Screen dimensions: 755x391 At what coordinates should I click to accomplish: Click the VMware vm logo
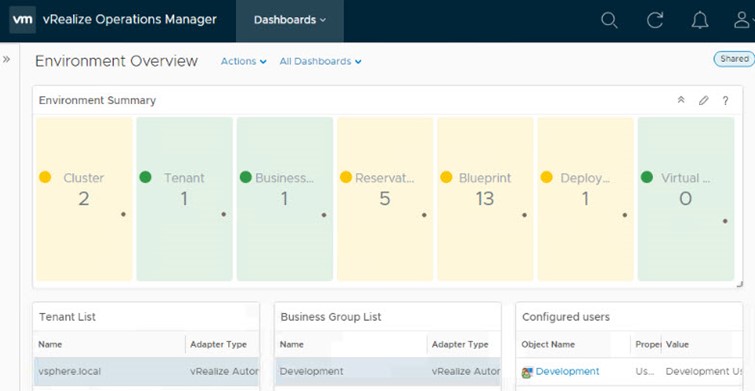tap(23, 20)
